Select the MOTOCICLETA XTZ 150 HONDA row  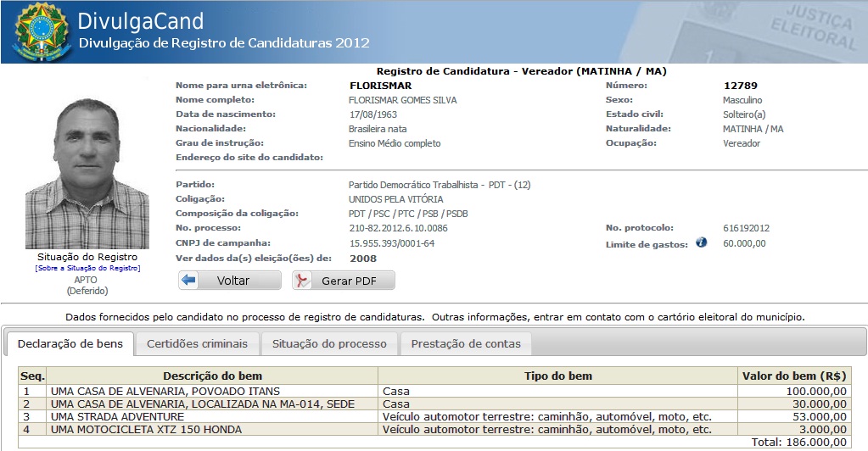[146, 430]
